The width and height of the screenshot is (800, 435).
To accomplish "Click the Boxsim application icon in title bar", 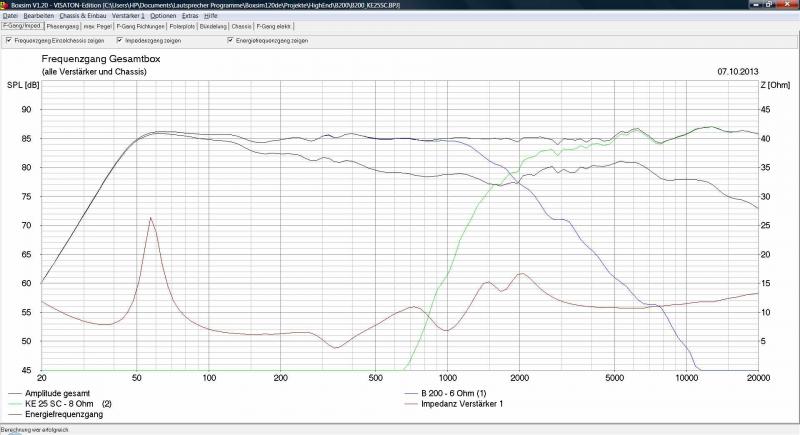I will click(x=5, y=5).
